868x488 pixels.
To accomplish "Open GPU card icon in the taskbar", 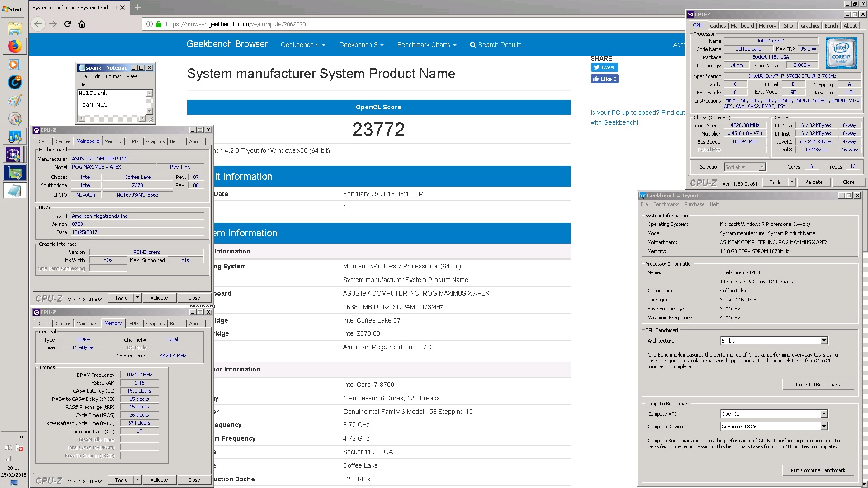I will (x=14, y=173).
